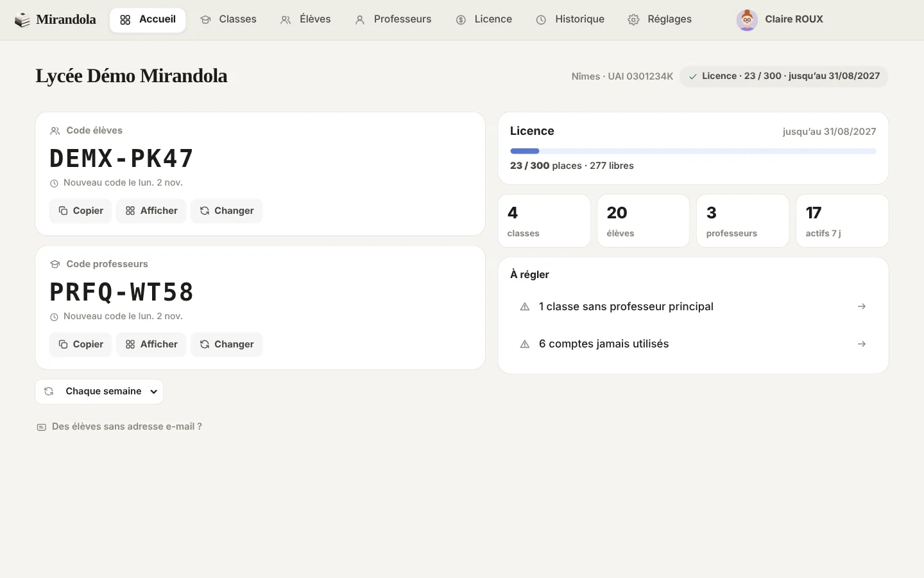Click the arrow on the comptes jamais utilisés row
This screenshot has width=924, height=578.
(x=862, y=344)
